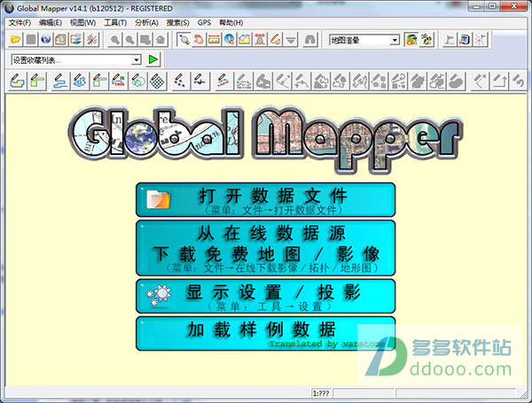Select the View Shed tower tool

[x=260, y=40]
